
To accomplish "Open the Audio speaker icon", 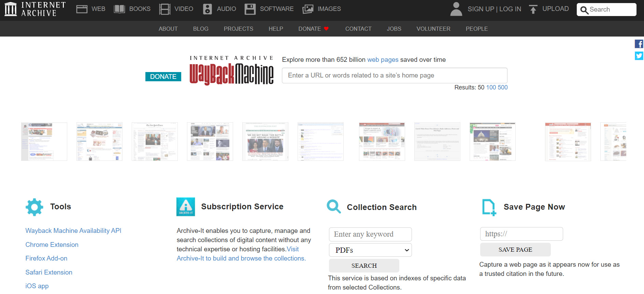I will pos(207,9).
